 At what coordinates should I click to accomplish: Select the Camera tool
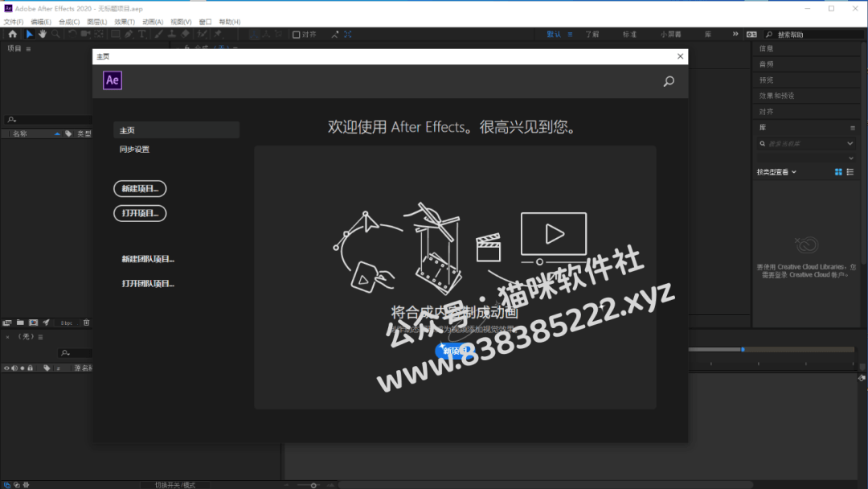click(x=85, y=35)
